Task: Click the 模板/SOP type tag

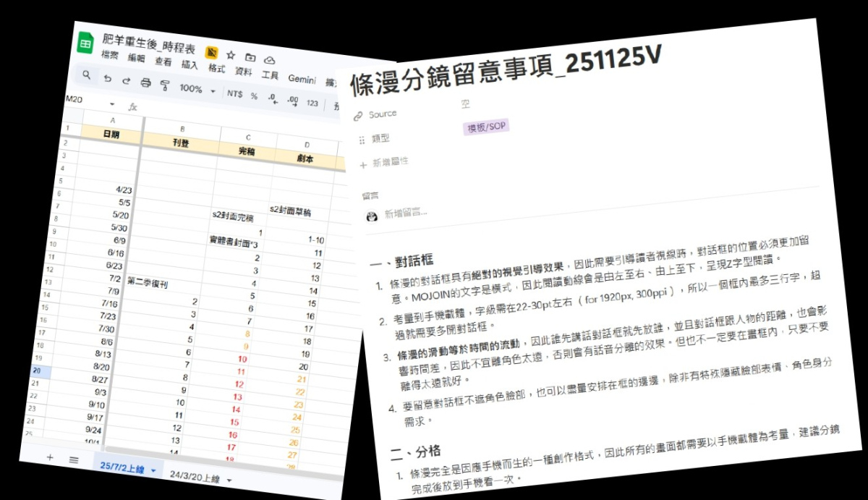Action: click(x=486, y=127)
